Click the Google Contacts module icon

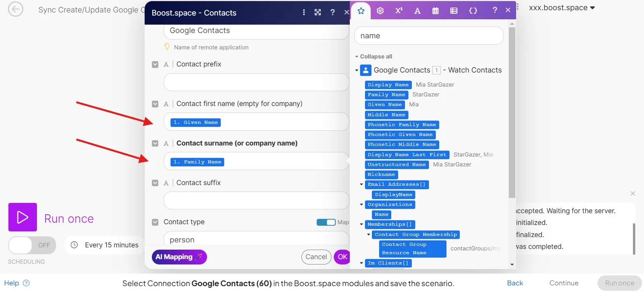[x=365, y=70]
